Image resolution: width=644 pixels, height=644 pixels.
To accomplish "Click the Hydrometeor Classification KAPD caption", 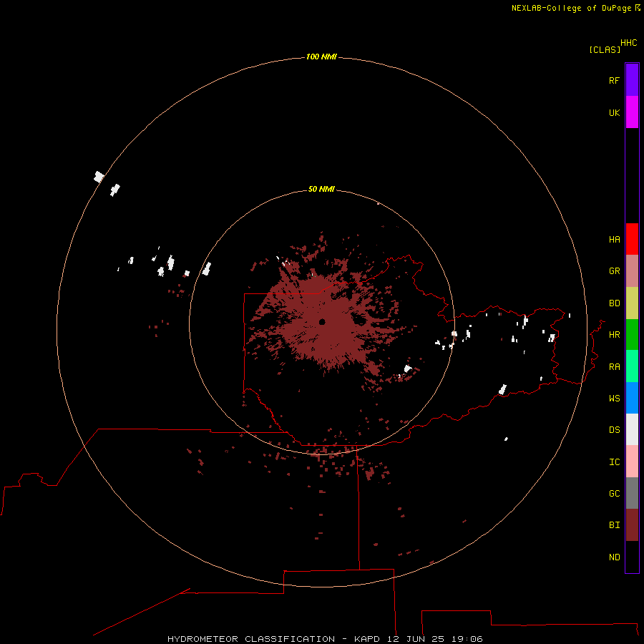I will click(x=325, y=639).
